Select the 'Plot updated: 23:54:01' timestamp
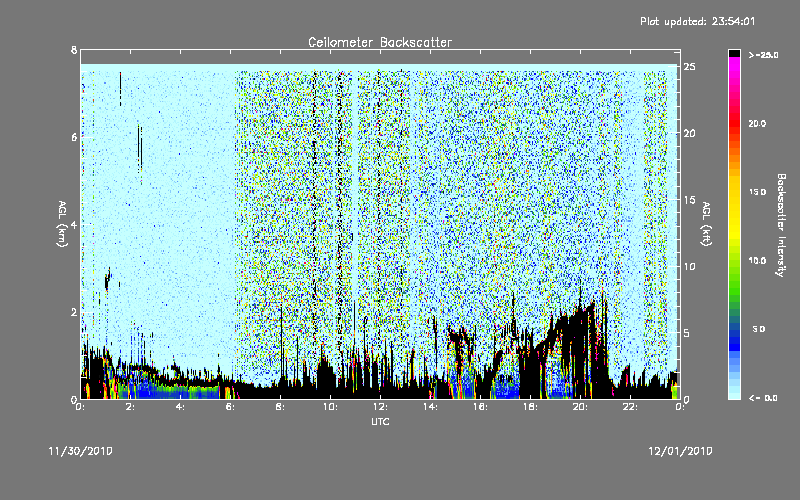Image resolution: width=800 pixels, height=500 pixels. point(697,21)
